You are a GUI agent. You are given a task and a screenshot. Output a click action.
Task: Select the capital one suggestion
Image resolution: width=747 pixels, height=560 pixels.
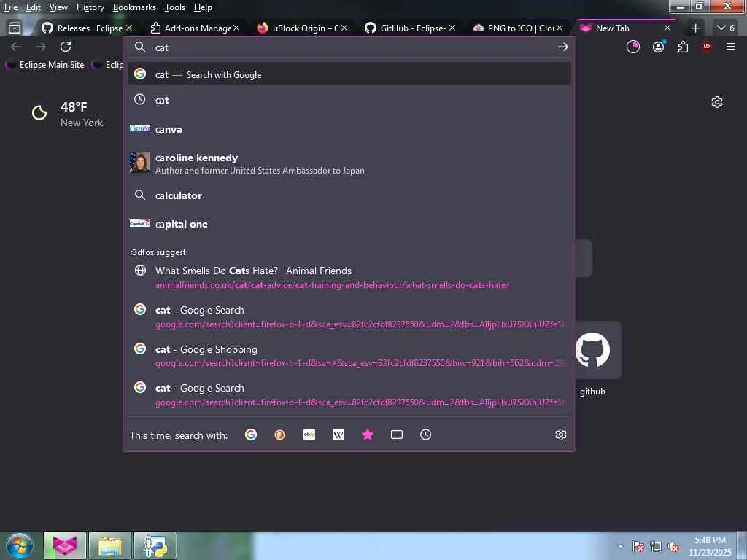349,224
